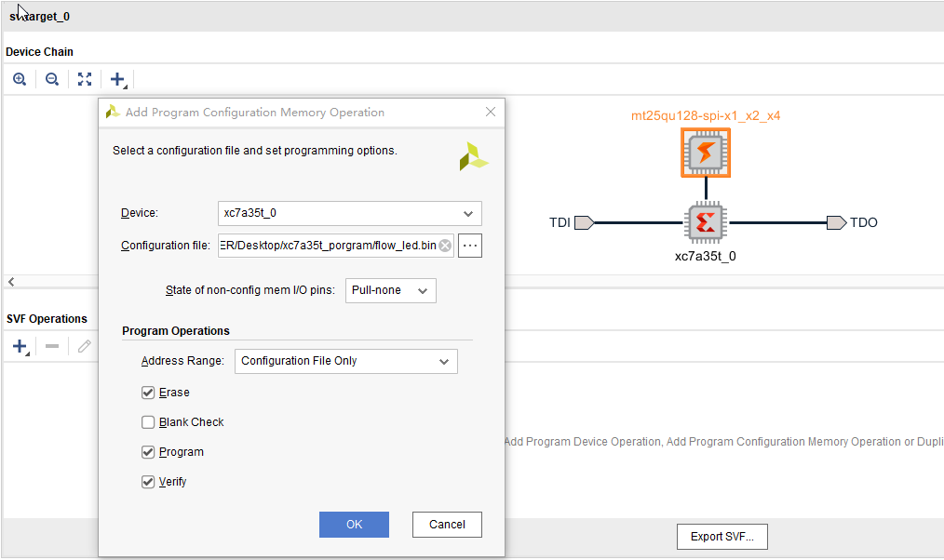Image resolution: width=944 pixels, height=560 pixels.
Task: Add an SVF operation with the plus icon
Action: point(20,346)
